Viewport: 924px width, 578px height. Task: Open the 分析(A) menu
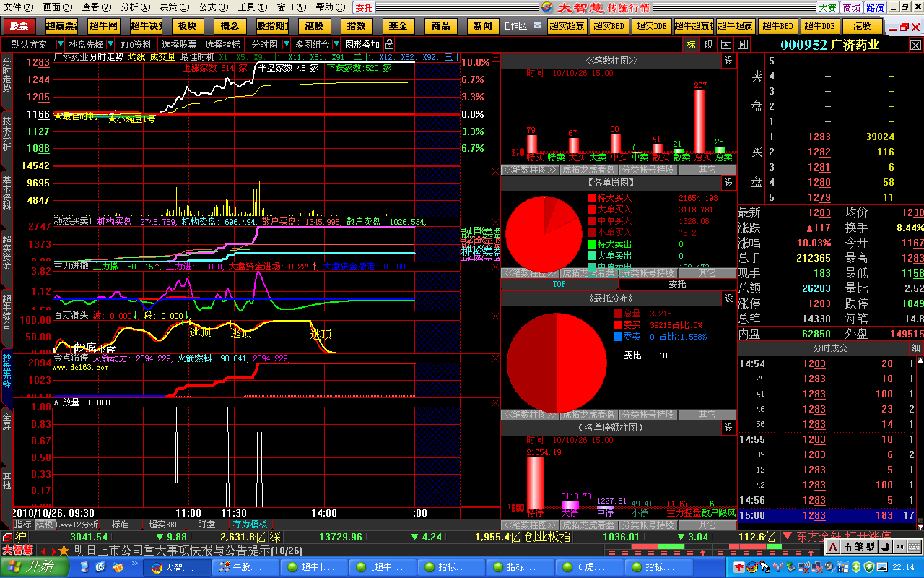point(136,7)
